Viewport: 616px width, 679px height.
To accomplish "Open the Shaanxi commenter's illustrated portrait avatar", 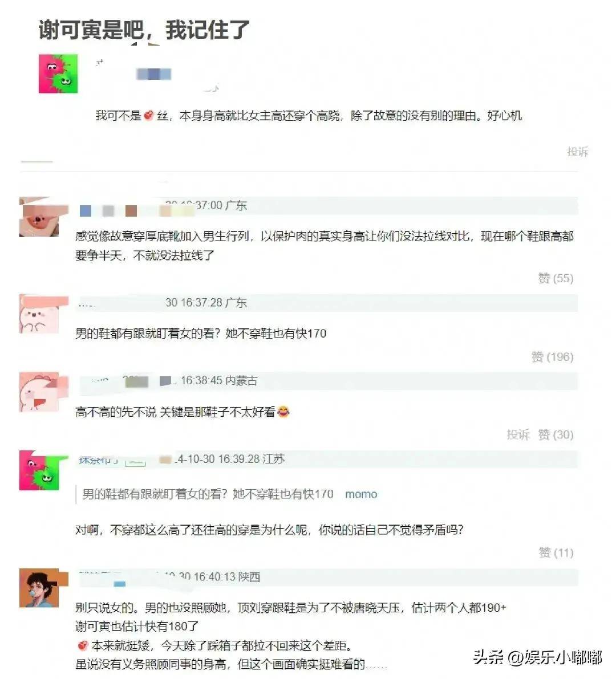I will 39,588.
